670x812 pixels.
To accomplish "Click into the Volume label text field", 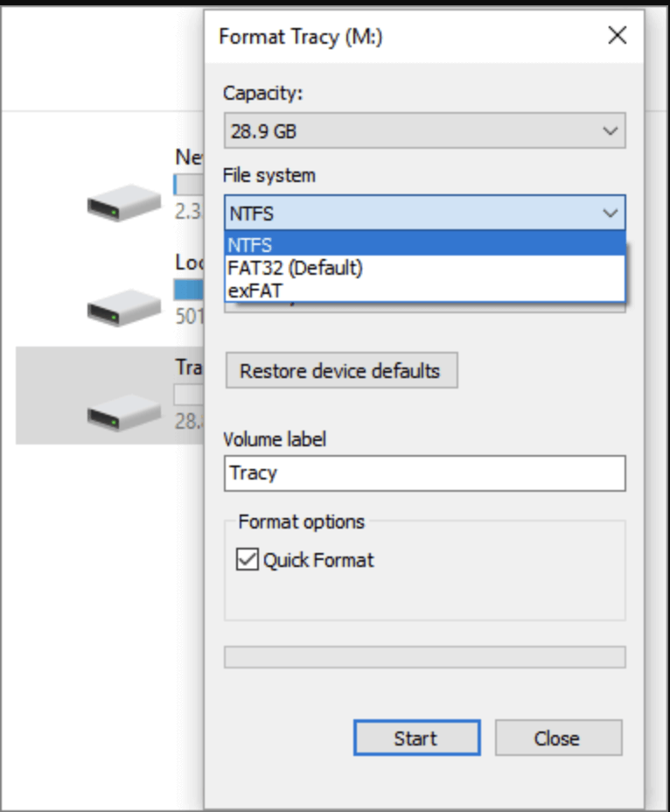I will point(424,473).
